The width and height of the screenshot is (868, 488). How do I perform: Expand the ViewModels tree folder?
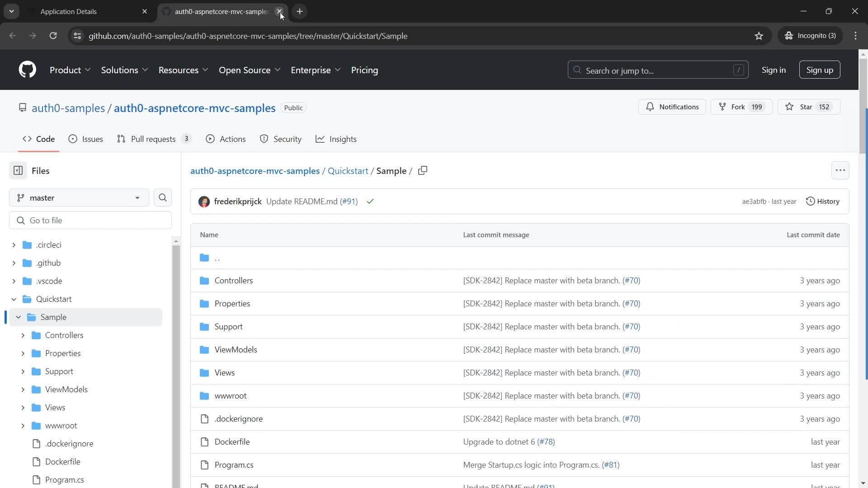click(x=23, y=389)
